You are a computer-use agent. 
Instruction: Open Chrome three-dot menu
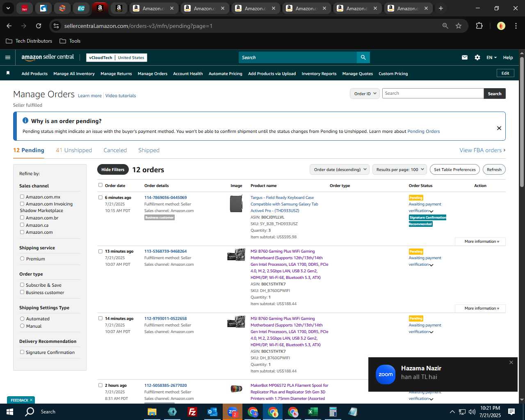pos(515,26)
